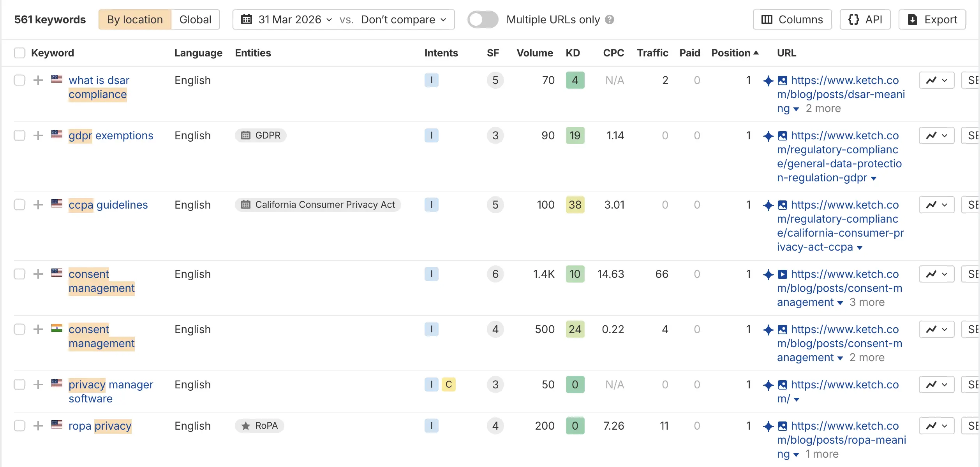Viewport: 980px width, 467px height.
Task: Select the By location tab
Action: coord(135,19)
